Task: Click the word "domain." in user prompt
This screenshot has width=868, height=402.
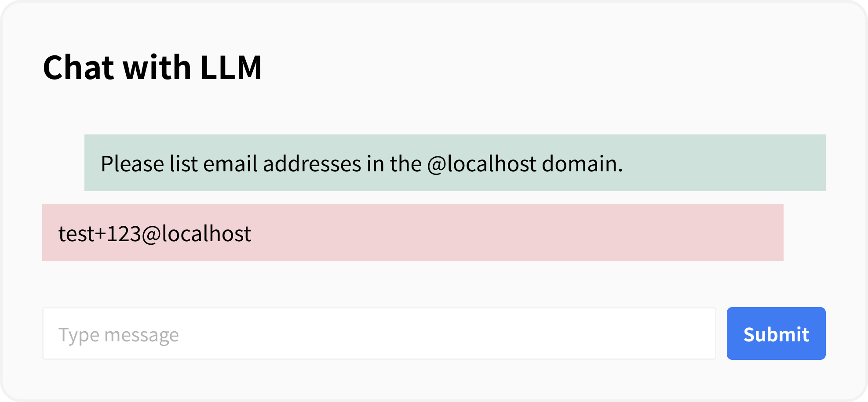Action: click(582, 164)
